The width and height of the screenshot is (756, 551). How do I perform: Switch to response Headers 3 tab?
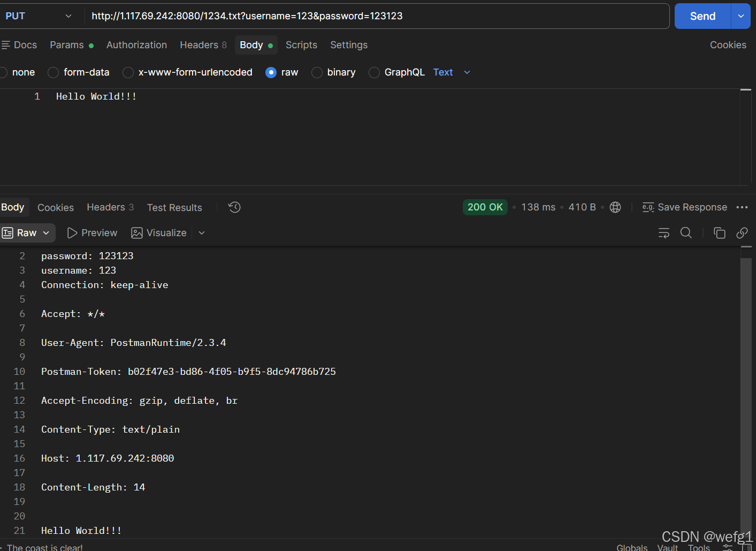pyautogui.click(x=110, y=207)
